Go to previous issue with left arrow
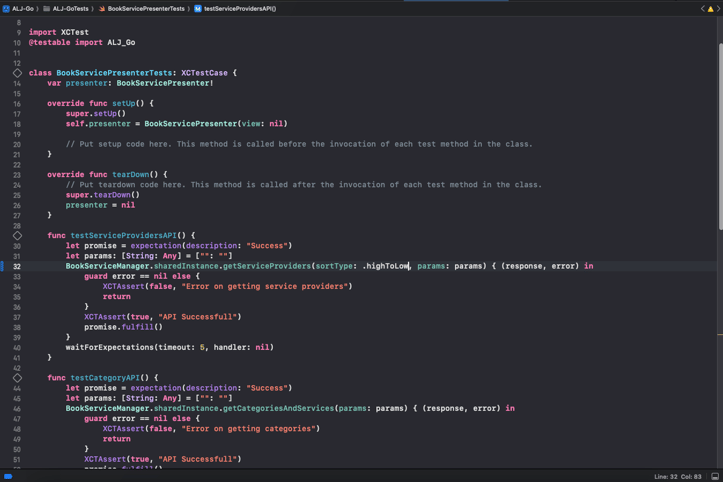This screenshot has height=482, width=723. 703,9
